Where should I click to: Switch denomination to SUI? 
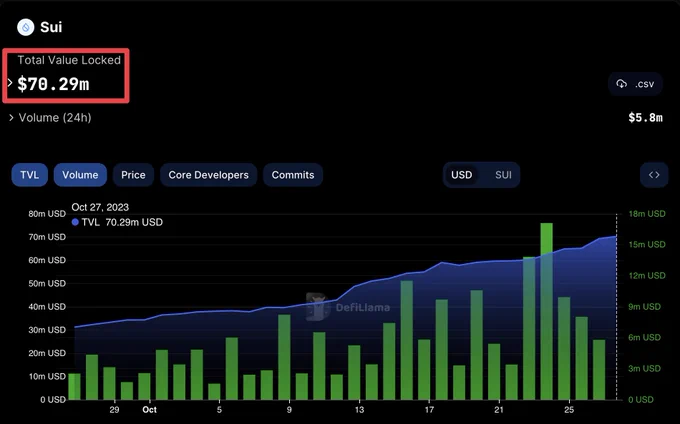pos(503,175)
